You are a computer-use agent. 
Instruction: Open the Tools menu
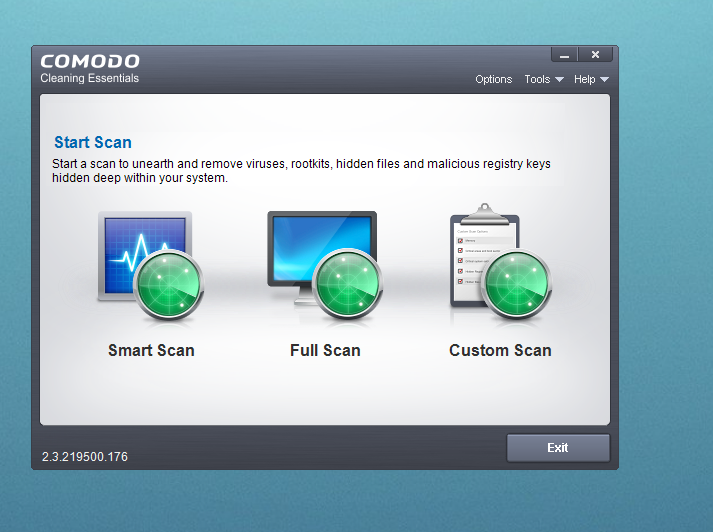click(537, 80)
